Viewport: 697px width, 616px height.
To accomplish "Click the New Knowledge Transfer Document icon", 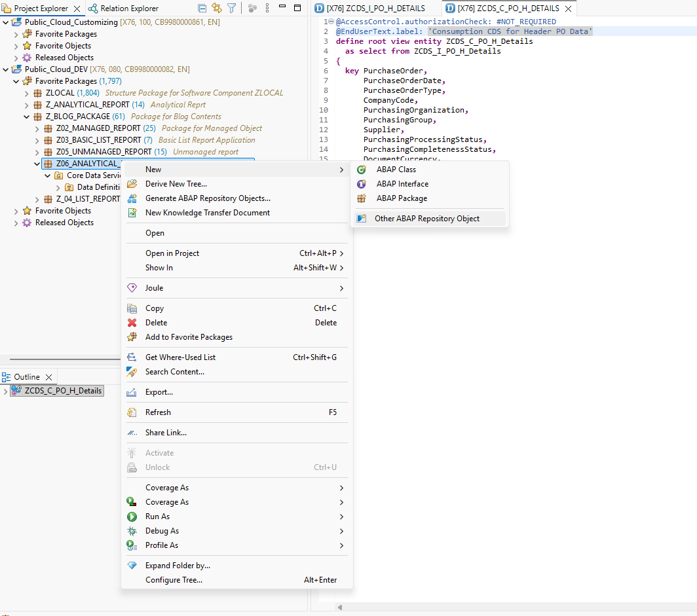I will (x=132, y=213).
